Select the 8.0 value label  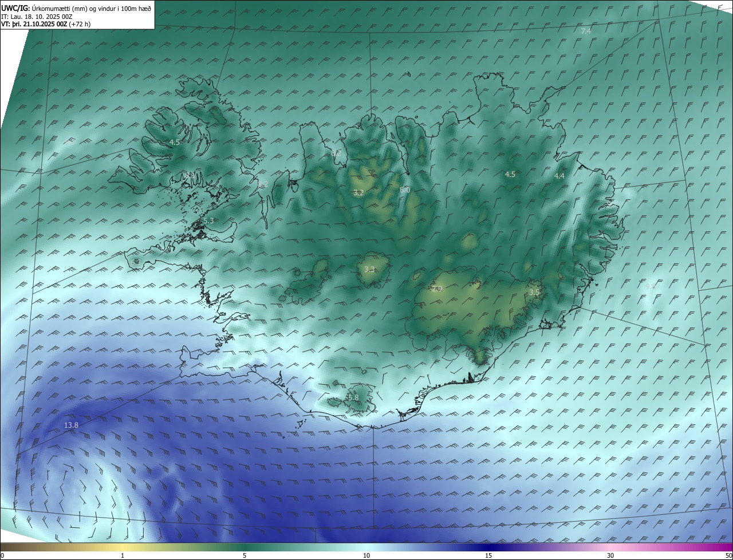click(x=405, y=190)
